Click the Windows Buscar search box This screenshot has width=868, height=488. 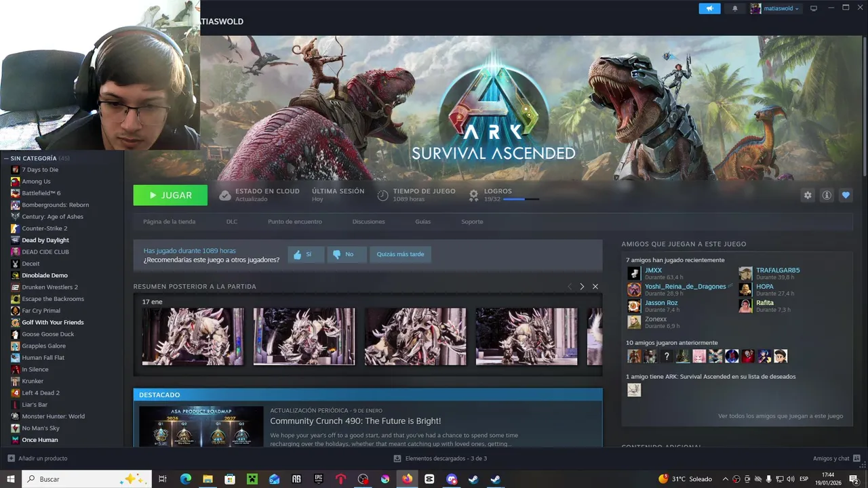(86, 479)
